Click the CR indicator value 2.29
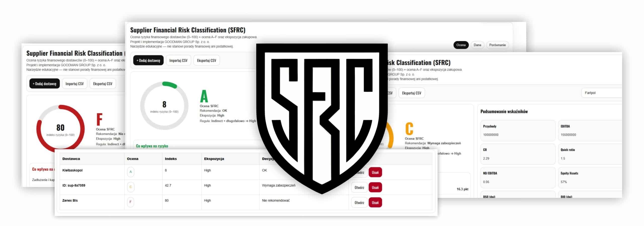This screenshot has width=644, height=226. 486,158
